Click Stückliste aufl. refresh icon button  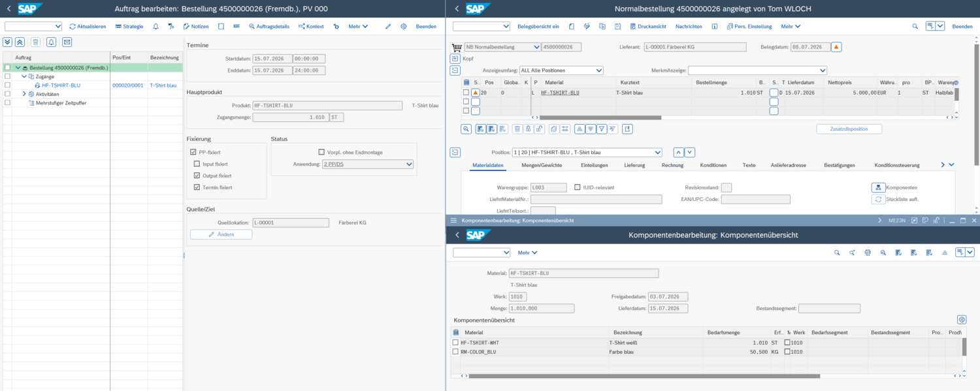coord(879,199)
